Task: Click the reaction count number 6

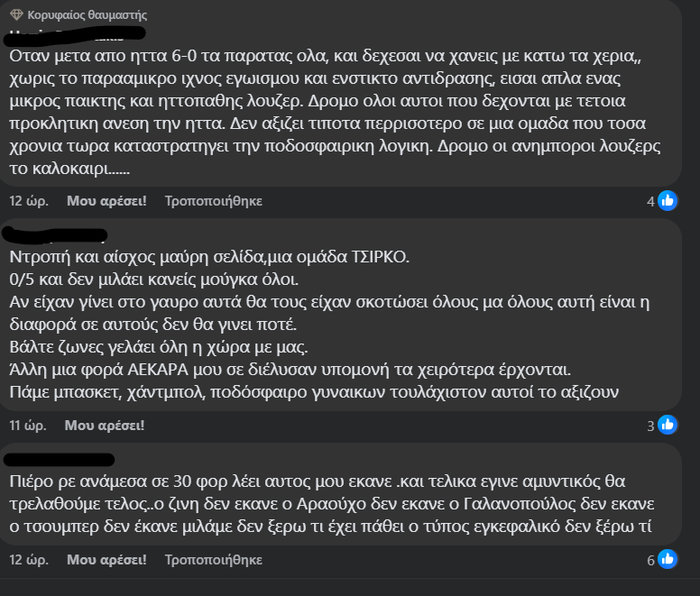Action: pyautogui.click(x=651, y=560)
